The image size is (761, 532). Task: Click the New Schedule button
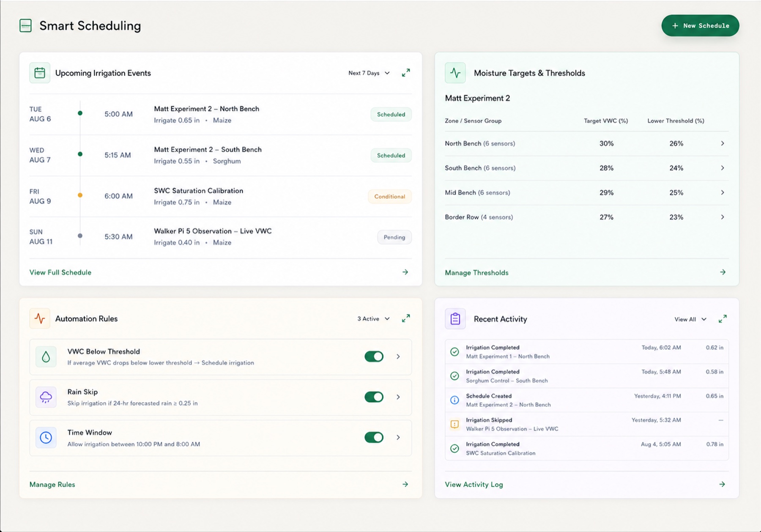pos(700,26)
